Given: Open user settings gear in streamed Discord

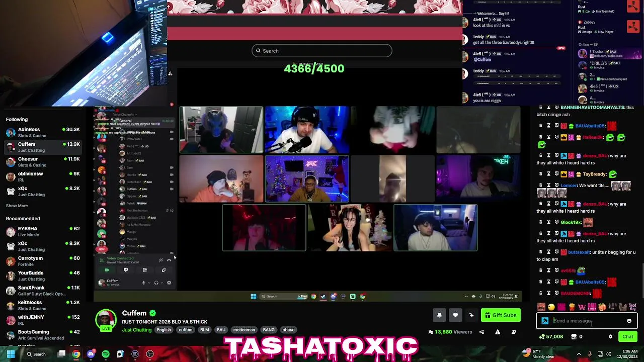Looking at the screenshot, I should [x=169, y=283].
